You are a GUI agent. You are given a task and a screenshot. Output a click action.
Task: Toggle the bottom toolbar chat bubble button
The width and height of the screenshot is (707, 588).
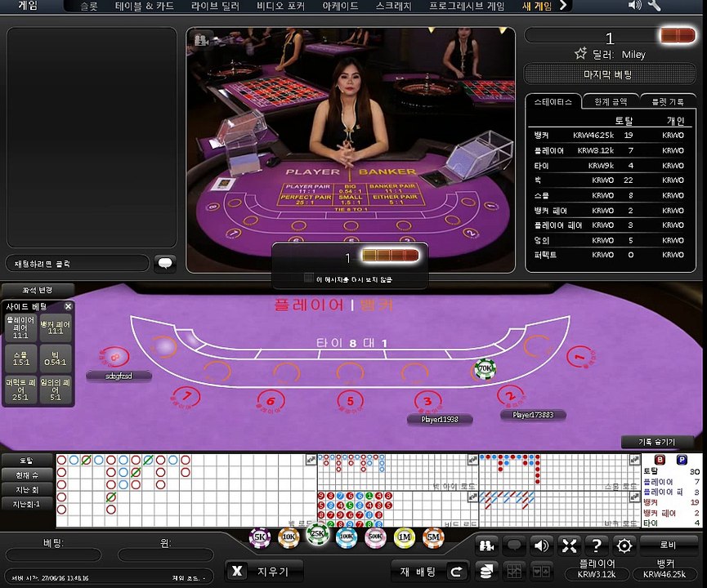(x=514, y=546)
